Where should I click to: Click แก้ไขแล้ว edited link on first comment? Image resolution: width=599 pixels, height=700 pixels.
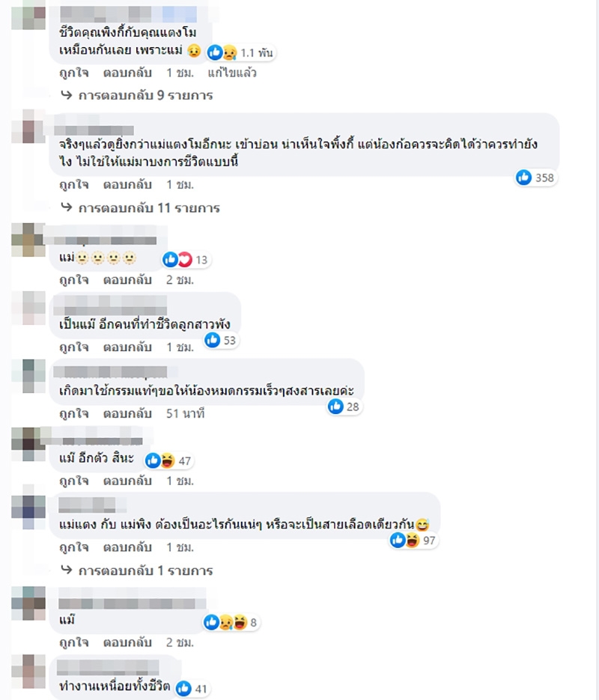pyautogui.click(x=232, y=73)
